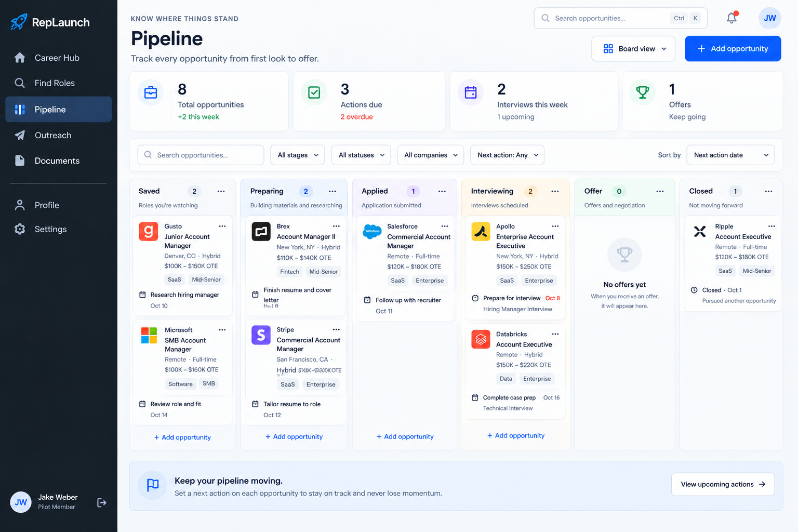This screenshot has width=798, height=532.
Task: Open the Brex card options menu
Action: point(336,226)
